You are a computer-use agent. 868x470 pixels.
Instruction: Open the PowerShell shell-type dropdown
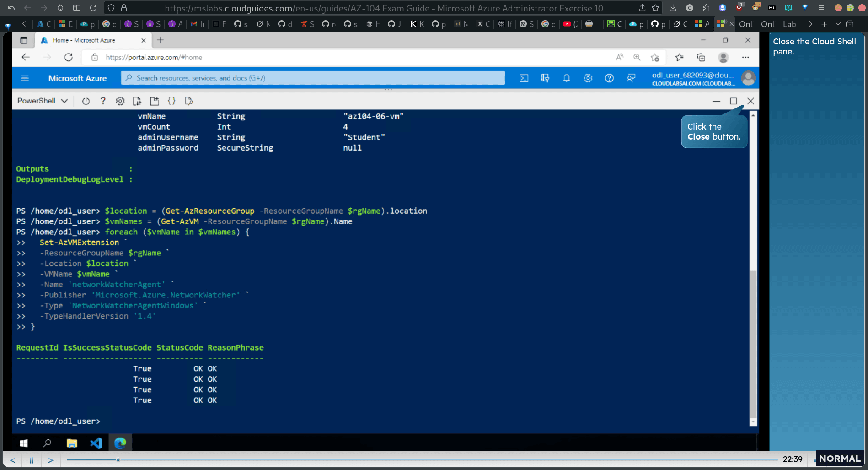[43, 101]
